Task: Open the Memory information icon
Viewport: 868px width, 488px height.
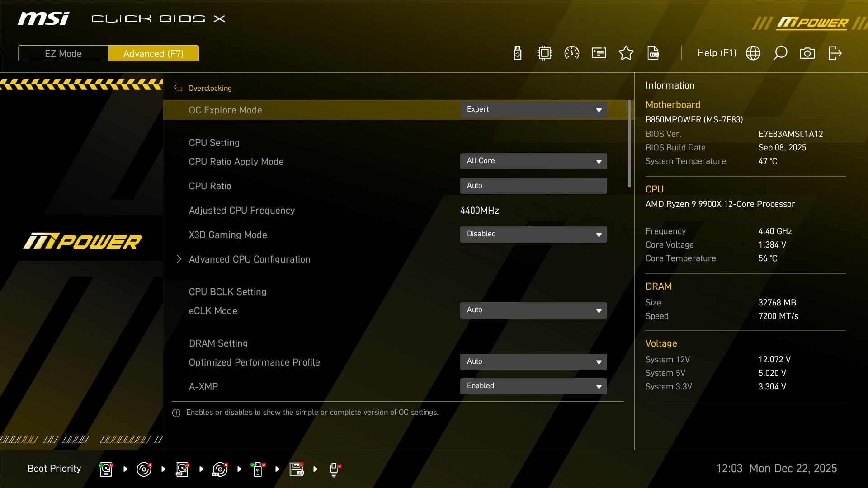Action: (x=599, y=53)
